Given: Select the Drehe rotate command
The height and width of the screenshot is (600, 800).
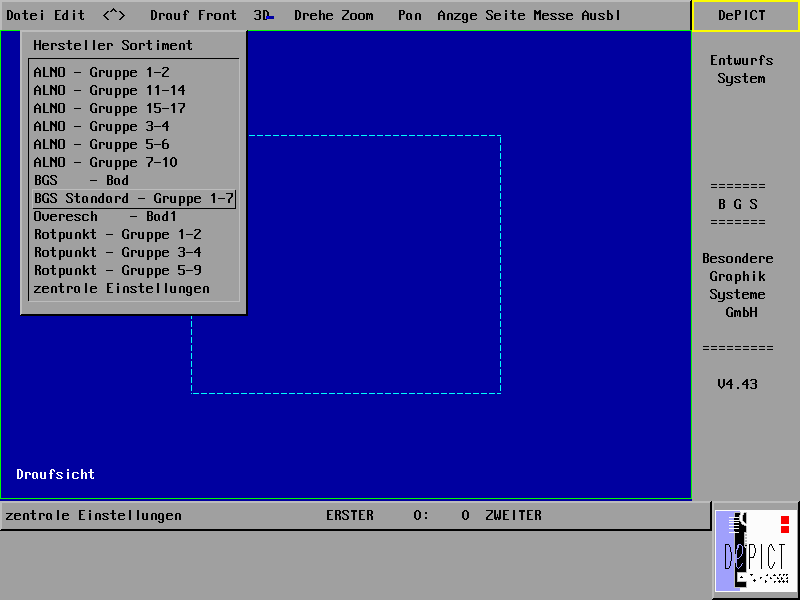Looking at the screenshot, I should pyautogui.click(x=313, y=15).
